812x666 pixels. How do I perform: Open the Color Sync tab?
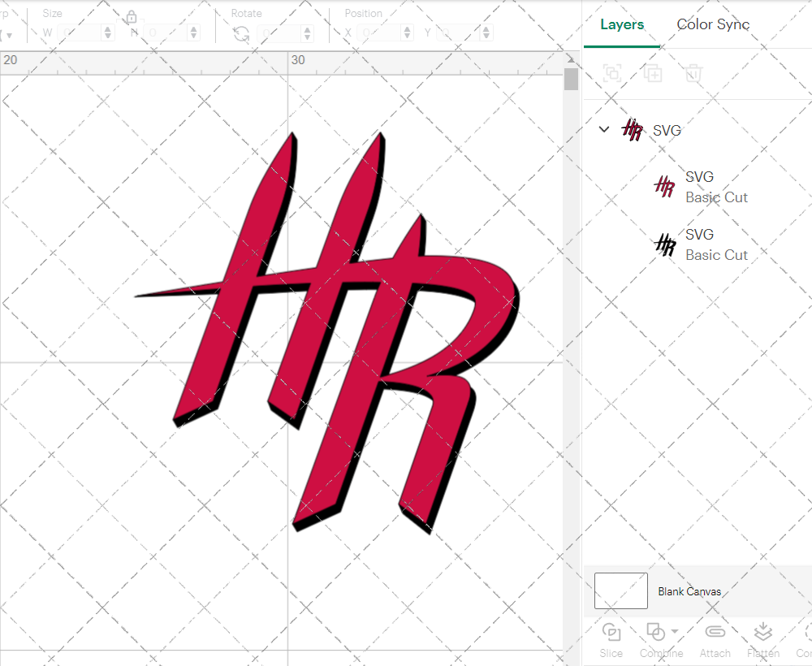point(713,24)
